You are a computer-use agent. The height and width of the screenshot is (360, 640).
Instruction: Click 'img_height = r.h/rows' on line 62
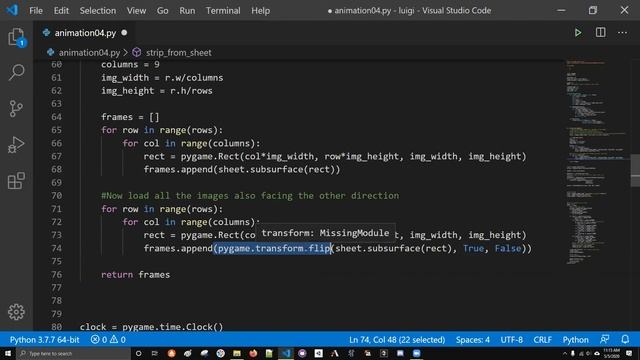pyautogui.click(x=157, y=91)
